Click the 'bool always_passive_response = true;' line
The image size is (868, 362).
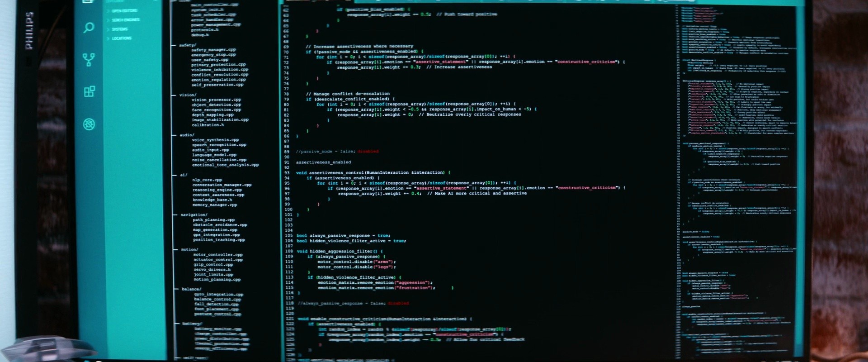[x=344, y=236]
